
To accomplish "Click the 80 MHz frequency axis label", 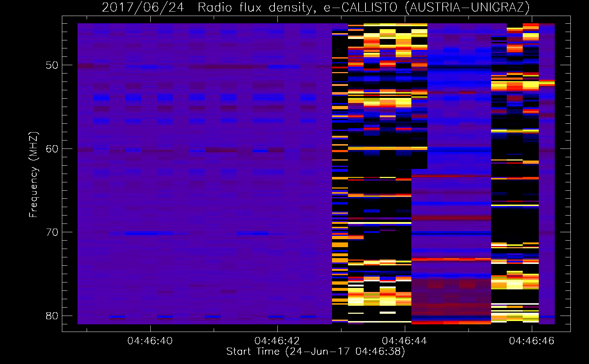I will [x=52, y=316].
